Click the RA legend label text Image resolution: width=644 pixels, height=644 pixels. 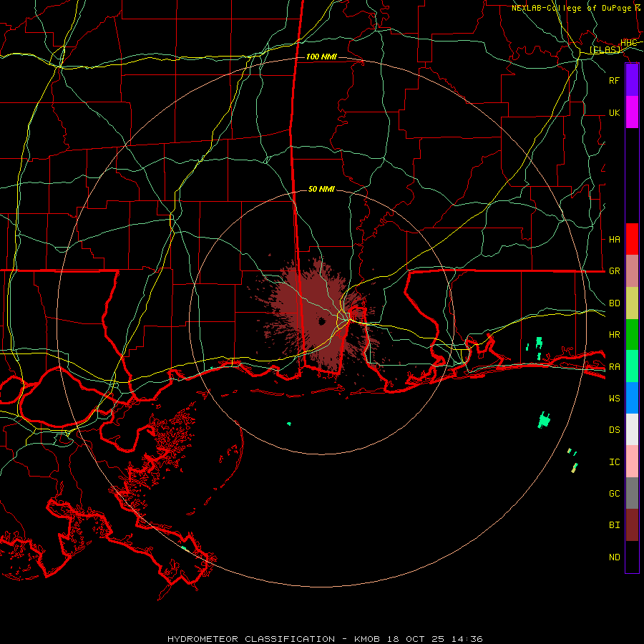[x=614, y=367]
